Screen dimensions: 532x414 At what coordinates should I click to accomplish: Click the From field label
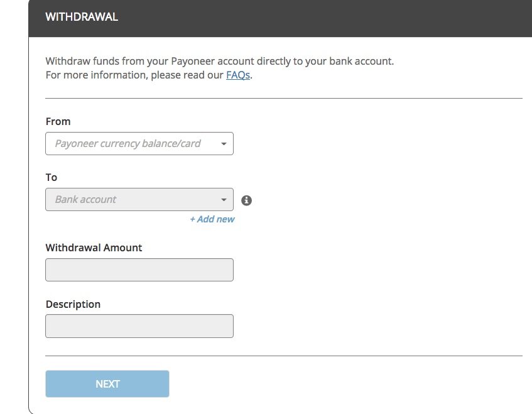pyautogui.click(x=58, y=121)
